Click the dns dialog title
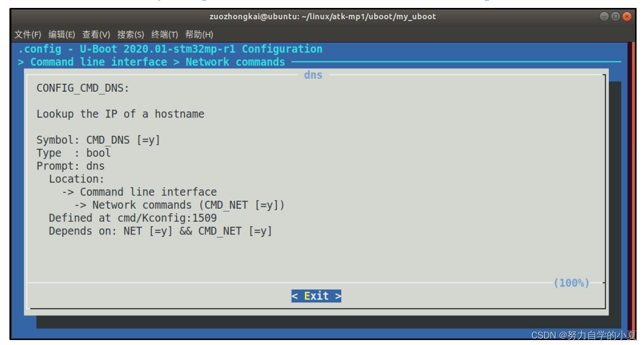 [x=313, y=75]
